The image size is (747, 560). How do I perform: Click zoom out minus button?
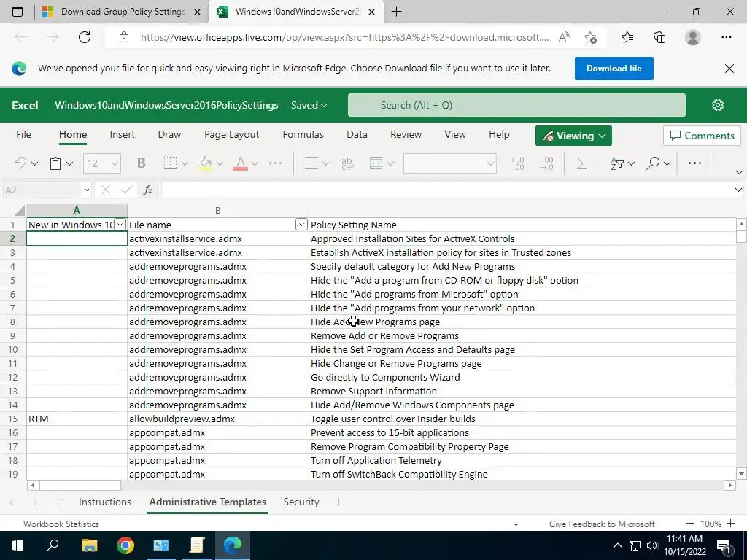pos(689,524)
